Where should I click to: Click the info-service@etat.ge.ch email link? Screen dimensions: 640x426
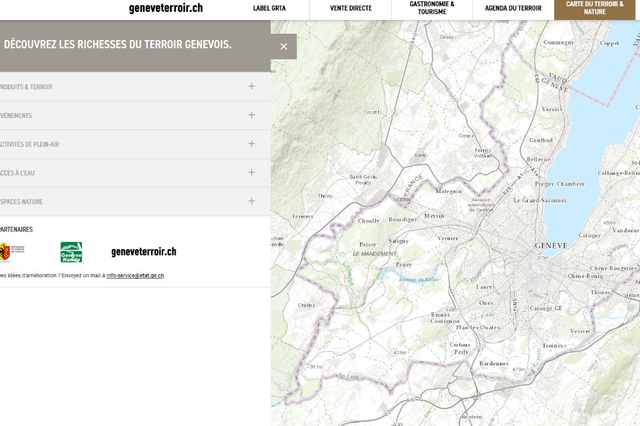pos(135,275)
